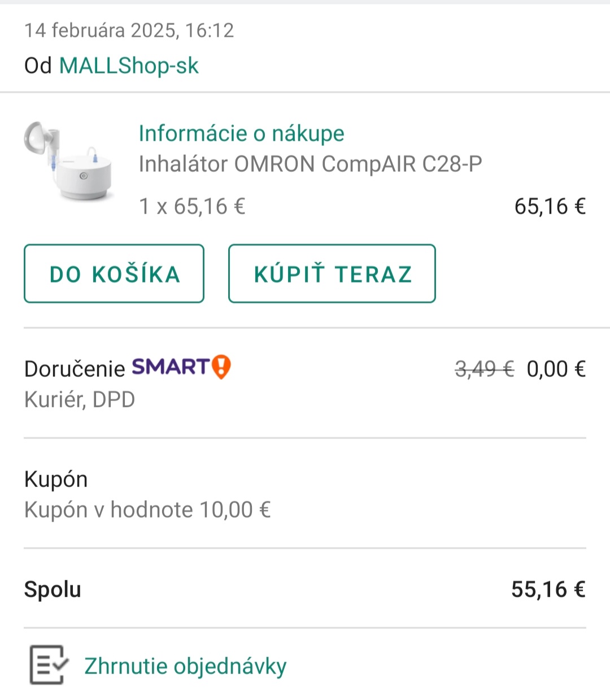Click the 55,16 € total amount
This screenshot has width=610, height=700.
tap(548, 589)
